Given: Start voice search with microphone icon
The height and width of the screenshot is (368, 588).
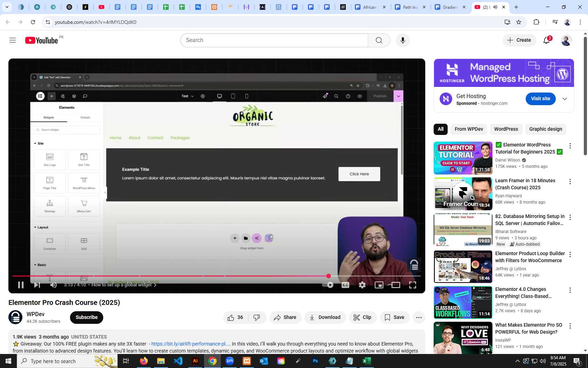Looking at the screenshot, I should tap(403, 40).
